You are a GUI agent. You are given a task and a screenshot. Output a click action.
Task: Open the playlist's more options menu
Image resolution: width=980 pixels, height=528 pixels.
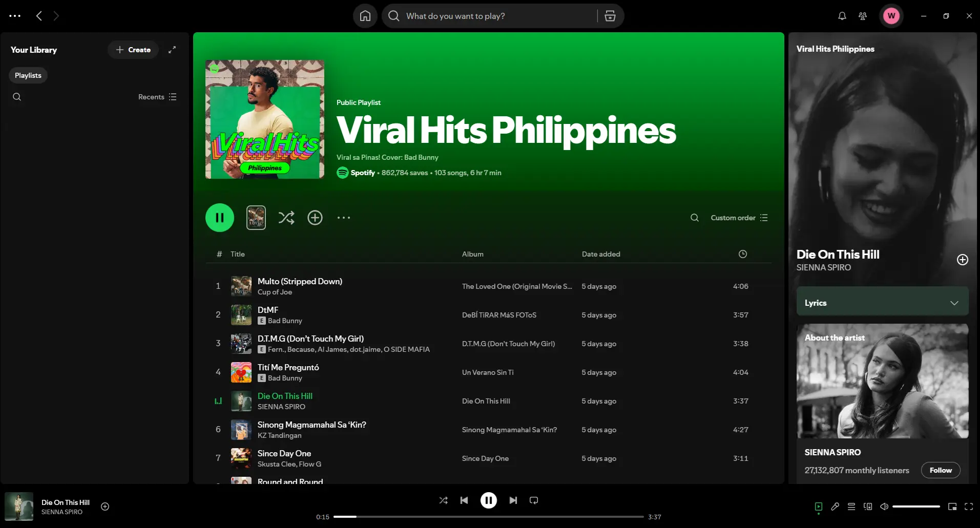344,218
